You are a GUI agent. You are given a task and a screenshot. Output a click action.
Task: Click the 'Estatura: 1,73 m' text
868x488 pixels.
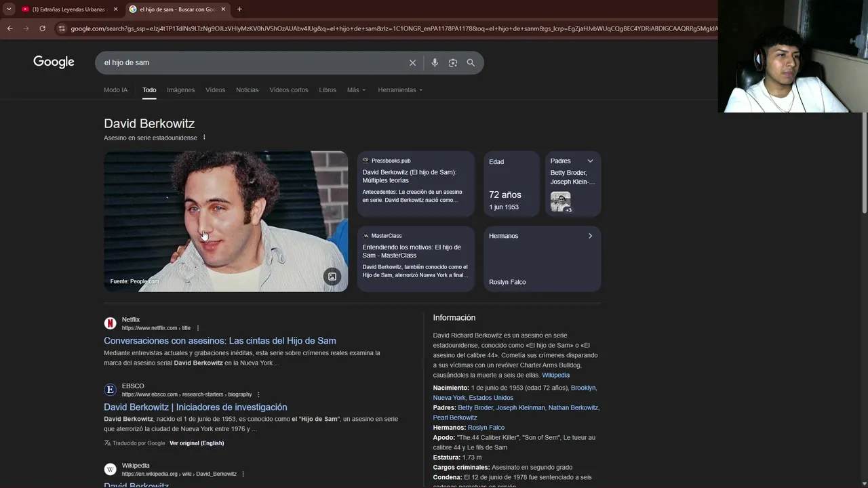(x=458, y=457)
